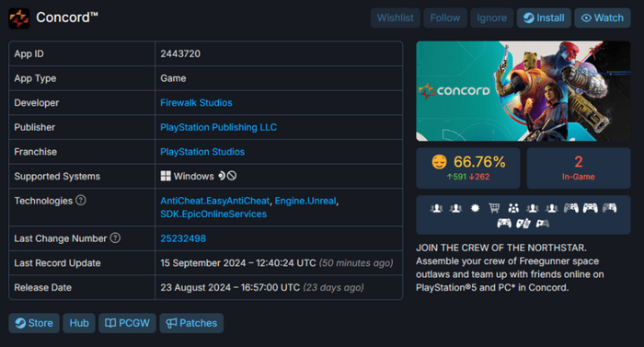The image size is (644, 347).
Task: Click the Follow button
Action: coord(445,17)
